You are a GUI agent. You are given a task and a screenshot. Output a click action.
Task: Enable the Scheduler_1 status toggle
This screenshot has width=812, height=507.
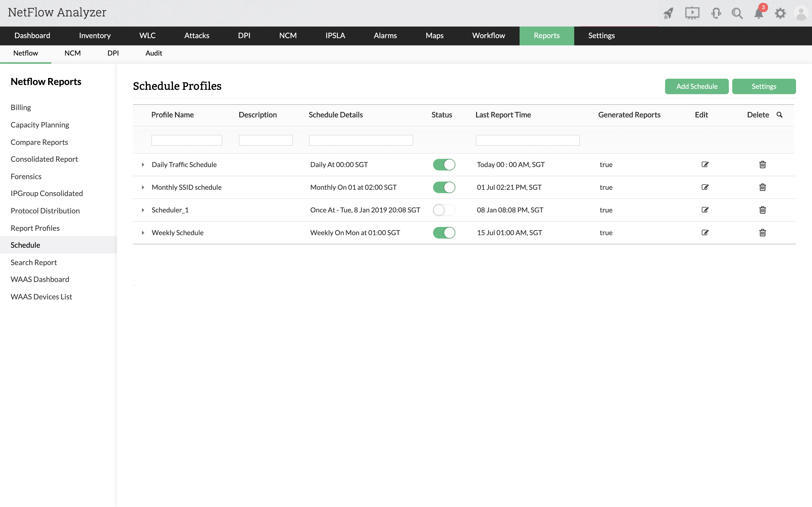[x=444, y=210]
